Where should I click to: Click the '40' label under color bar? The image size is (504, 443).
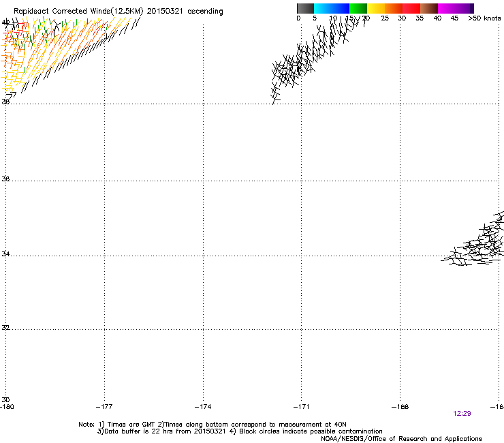pyautogui.click(x=437, y=18)
